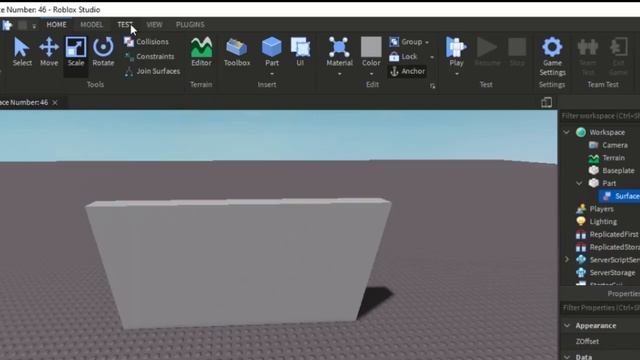Image resolution: width=640 pixels, height=360 pixels.
Task: Click the UI insert icon
Action: coord(300,52)
